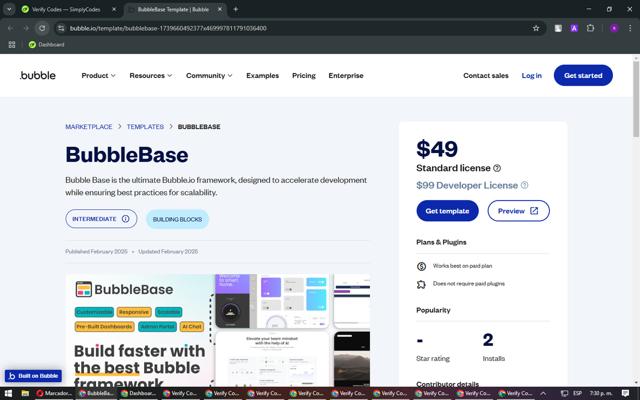
Task: Go to the MARKETPLACE breadcrumb
Action: tap(89, 127)
